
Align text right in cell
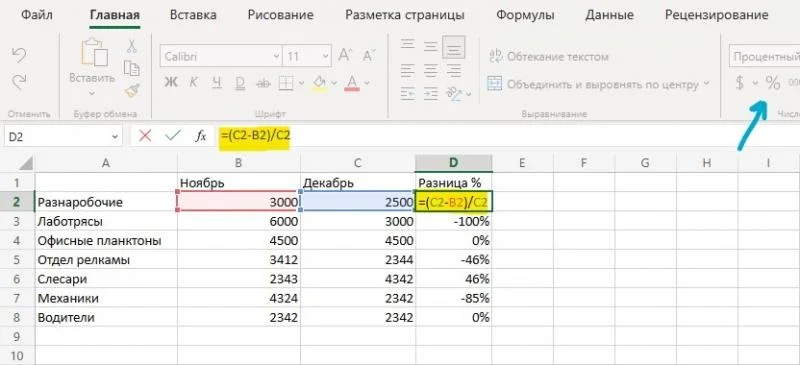point(454,69)
